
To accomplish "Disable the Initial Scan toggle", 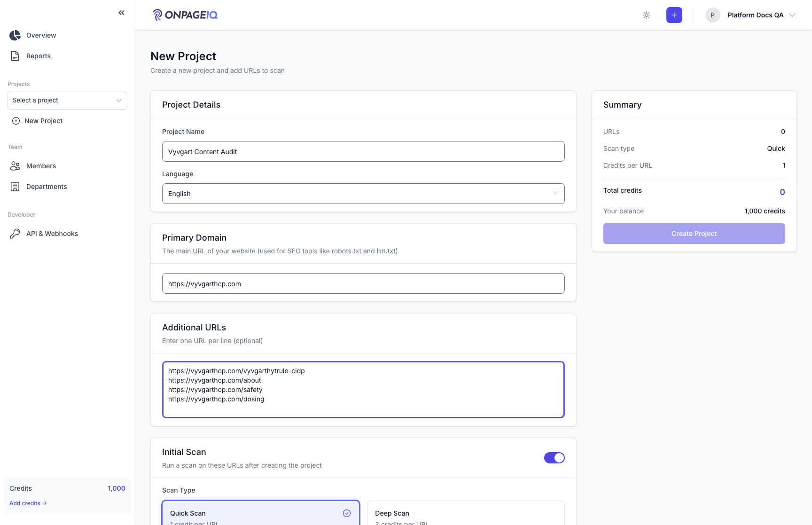I will (554, 458).
